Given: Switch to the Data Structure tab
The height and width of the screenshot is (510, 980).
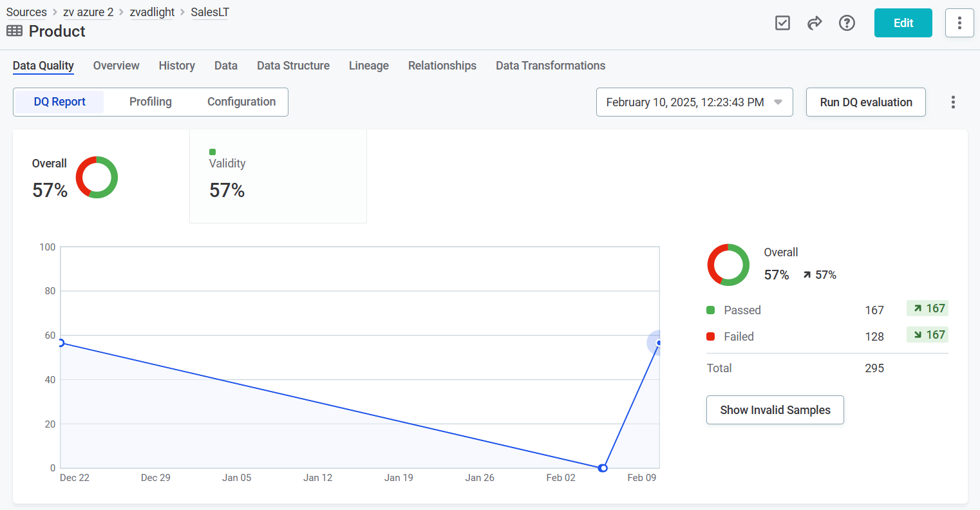Looking at the screenshot, I should tap(293, 66).
